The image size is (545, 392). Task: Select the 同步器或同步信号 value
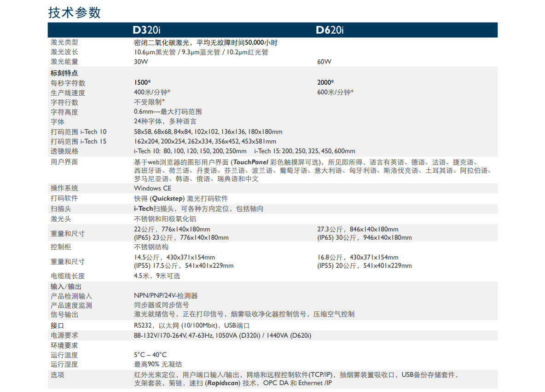(x=162, y=305)
